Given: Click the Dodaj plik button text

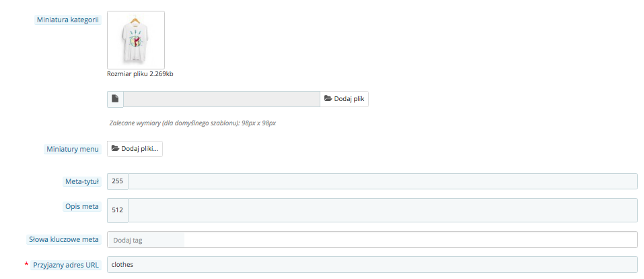Looking at the screenshot, I should pos(349,99).
